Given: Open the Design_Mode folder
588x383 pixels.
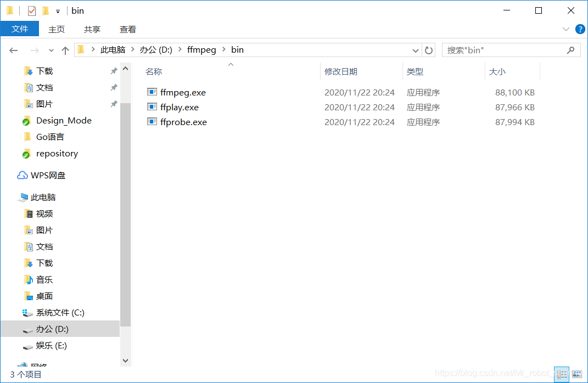Looking at the screenshot, I should (x=64, y=121).
